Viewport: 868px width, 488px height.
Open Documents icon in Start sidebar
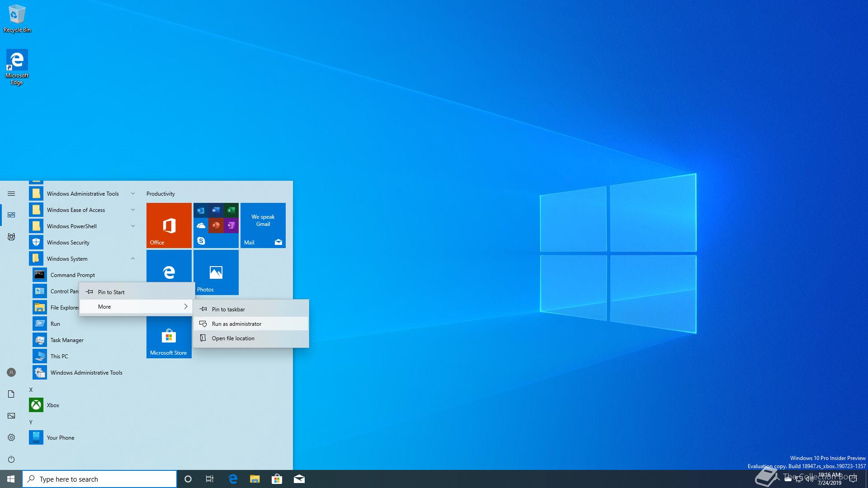click(x=11, y=394)
